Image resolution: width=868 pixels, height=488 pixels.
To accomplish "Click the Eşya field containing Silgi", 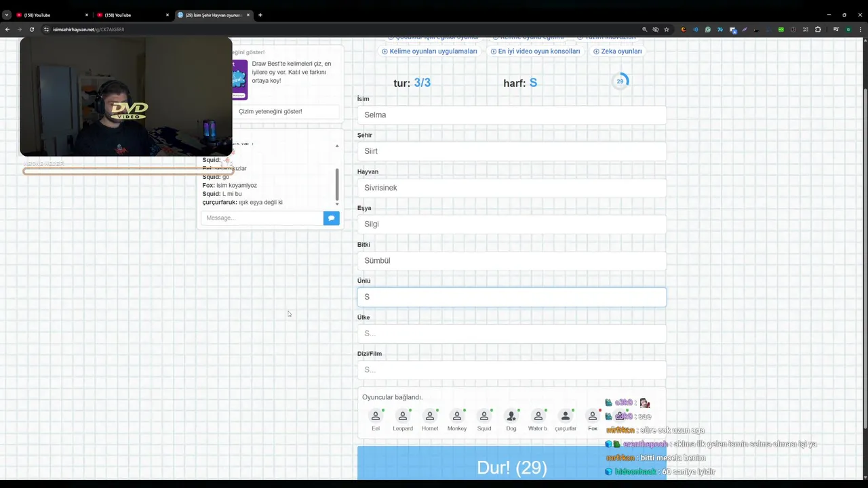I will pyautogui.click(x=511, y=224).
